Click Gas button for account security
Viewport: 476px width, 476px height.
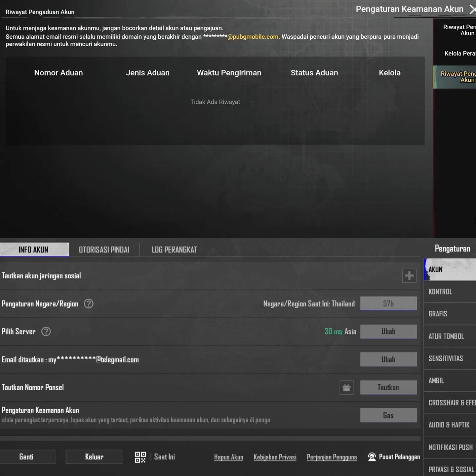click(x=388, y=415)
